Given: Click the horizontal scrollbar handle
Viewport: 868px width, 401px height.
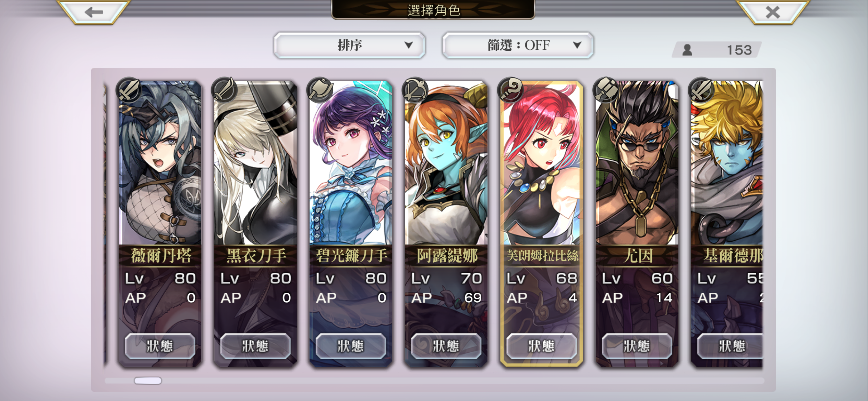Looking at the screenshot, I should click(148, 381).
